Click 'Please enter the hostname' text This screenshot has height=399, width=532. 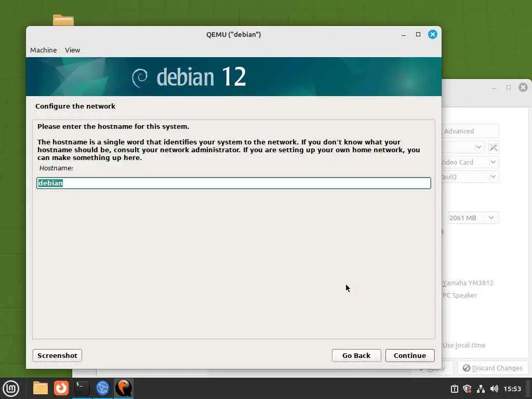[113, 127]
